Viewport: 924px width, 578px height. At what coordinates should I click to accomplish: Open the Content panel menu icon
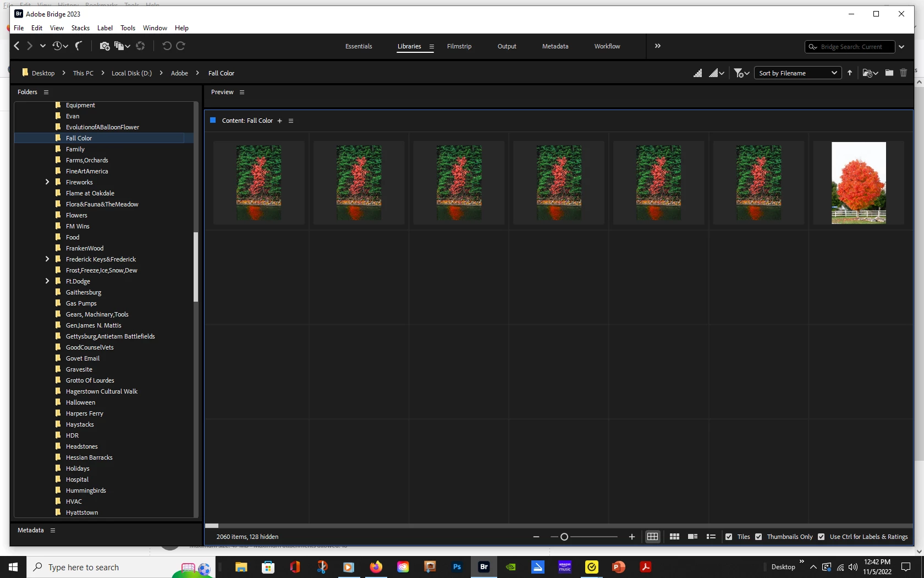pos(291,121)
